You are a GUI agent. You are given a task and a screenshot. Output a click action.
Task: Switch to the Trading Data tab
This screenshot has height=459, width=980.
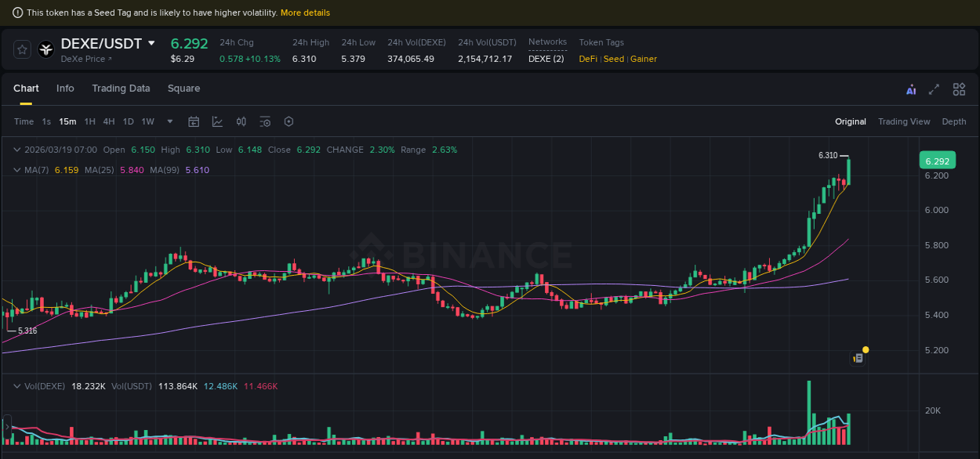point(121,89)
